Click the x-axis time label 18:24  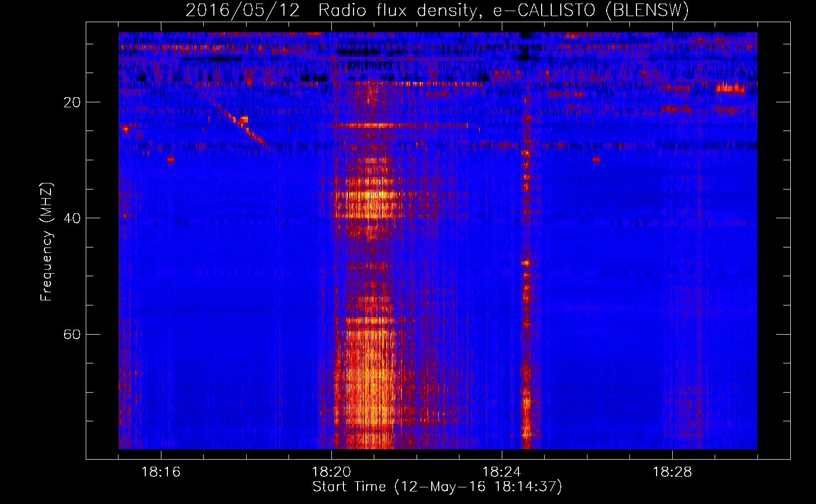click(x=502, y=472)
